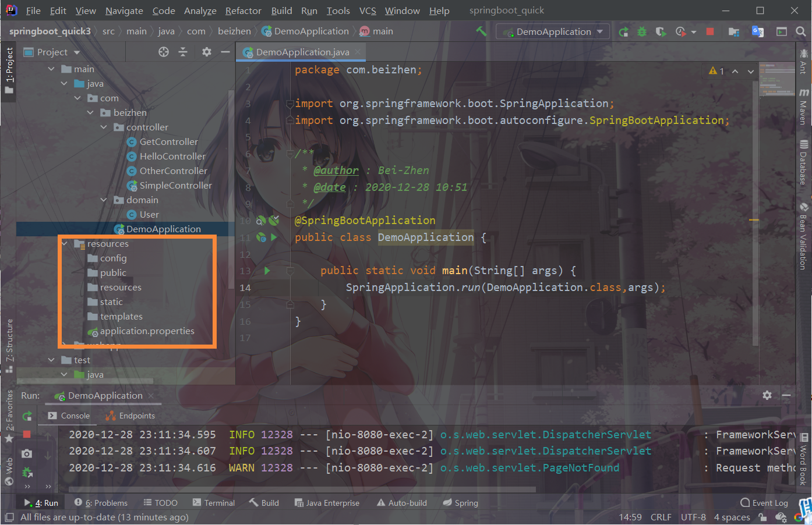The width and height of the screenshot is (812, 525).
Task: Open Search Everywhere magnifier icon
Action: click(x=801, y=31)
